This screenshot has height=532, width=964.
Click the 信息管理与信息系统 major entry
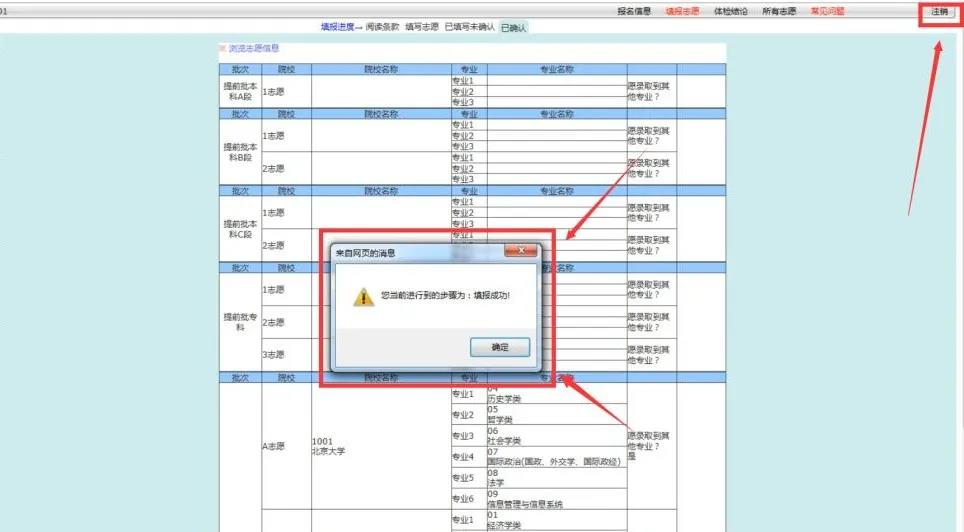tap(525, 504)
